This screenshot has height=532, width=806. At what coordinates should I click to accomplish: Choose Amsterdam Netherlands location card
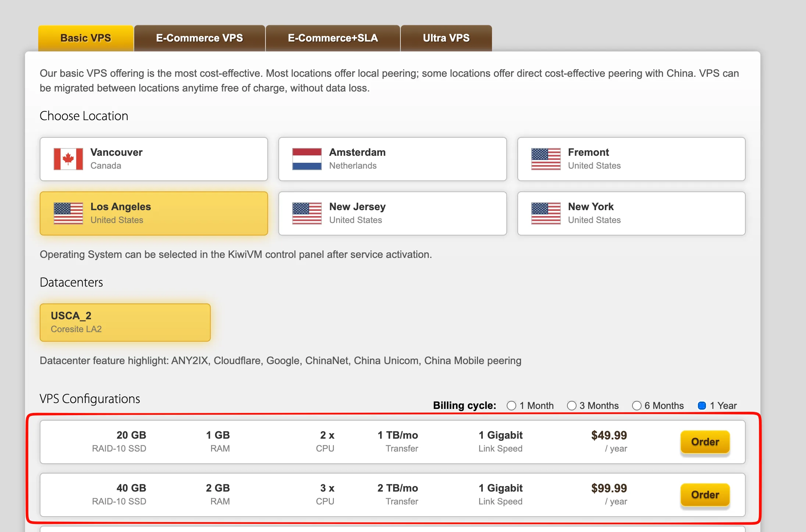point(393,159)
